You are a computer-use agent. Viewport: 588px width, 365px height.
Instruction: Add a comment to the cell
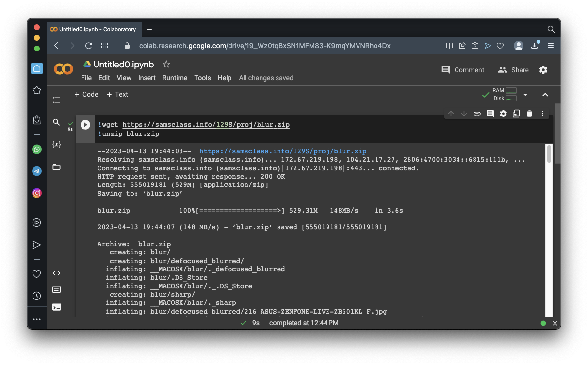click(x=490, y=114)
